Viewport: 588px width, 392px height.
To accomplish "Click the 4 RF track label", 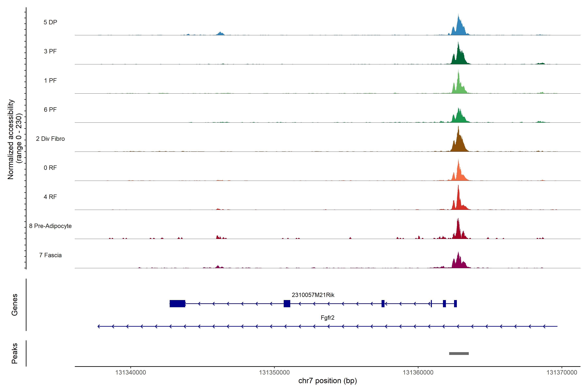I will (x=50, y=197).
